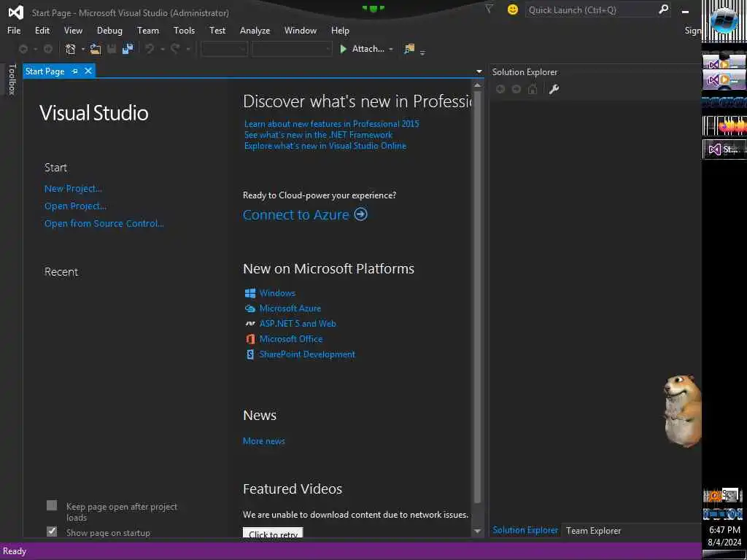Click the Solution Explorer Home icon
The image size is (747, 560).
(x=533, y=89)
